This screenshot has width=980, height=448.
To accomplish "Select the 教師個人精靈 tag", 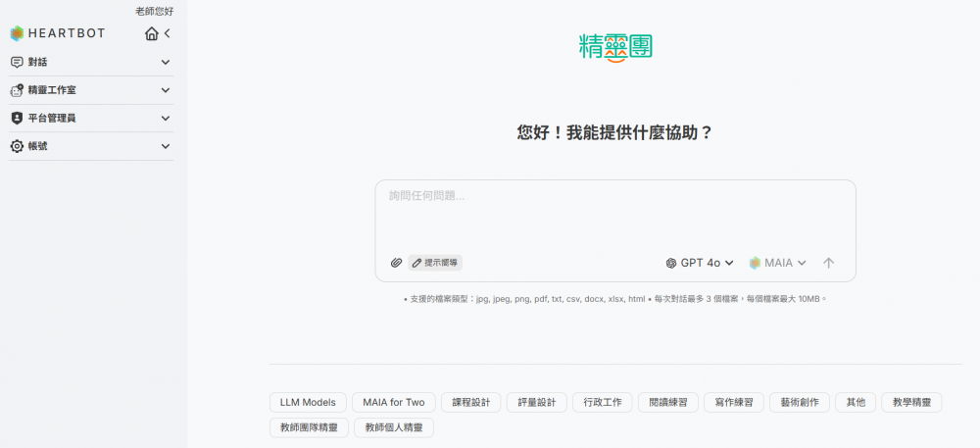I will 393,427.
